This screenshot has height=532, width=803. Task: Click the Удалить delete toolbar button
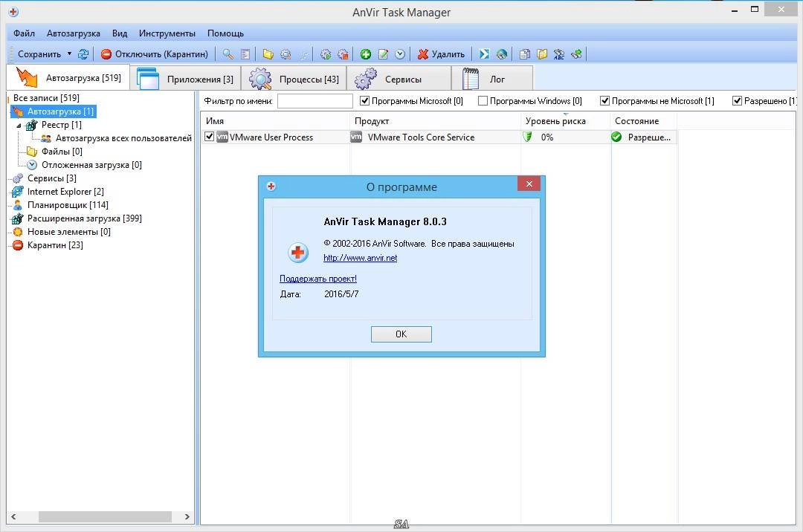pos(441,53)
